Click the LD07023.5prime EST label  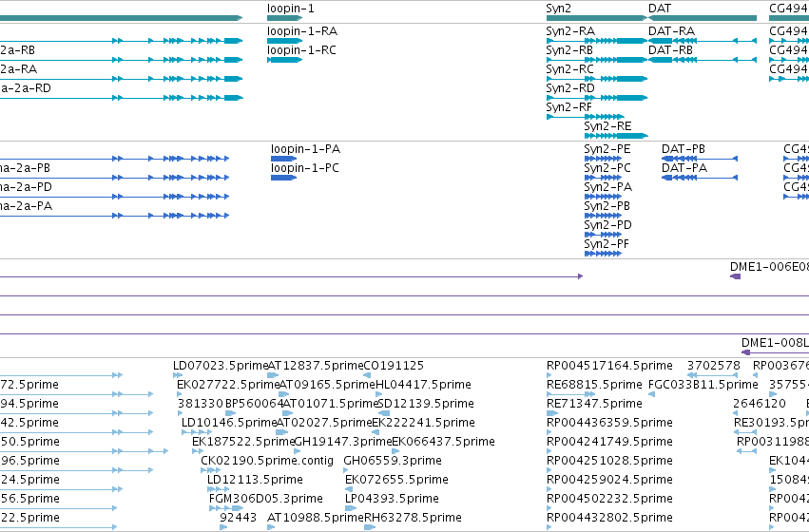coord(221,366)
